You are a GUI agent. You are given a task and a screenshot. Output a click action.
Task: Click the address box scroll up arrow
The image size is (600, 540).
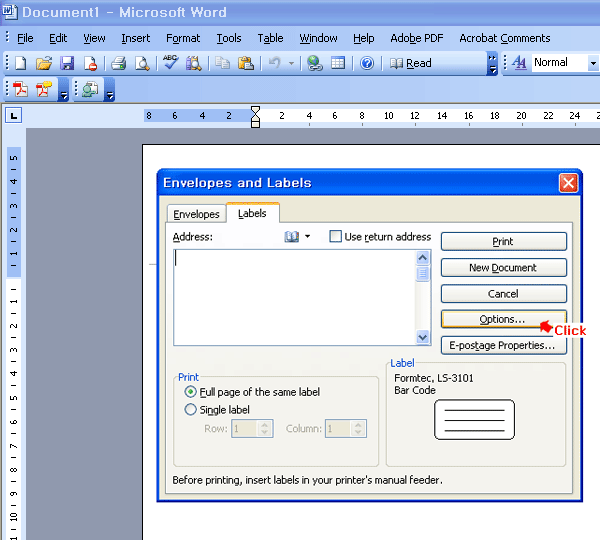coord(422,258)
